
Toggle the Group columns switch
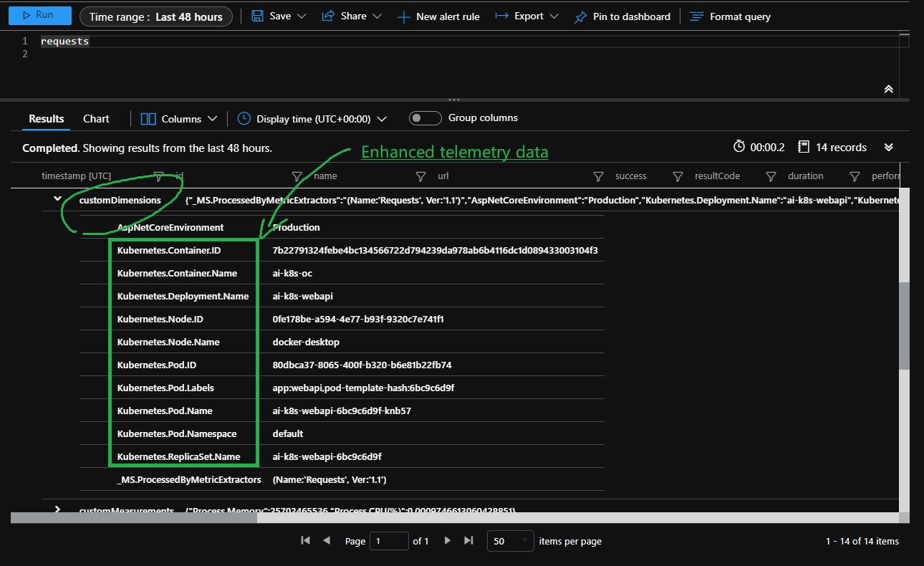(x=425, y=118)
